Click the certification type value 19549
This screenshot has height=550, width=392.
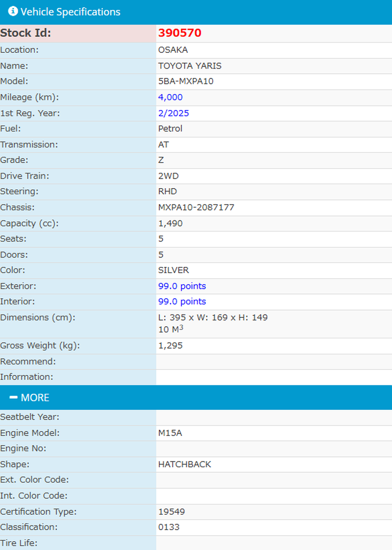pos(171,512)
